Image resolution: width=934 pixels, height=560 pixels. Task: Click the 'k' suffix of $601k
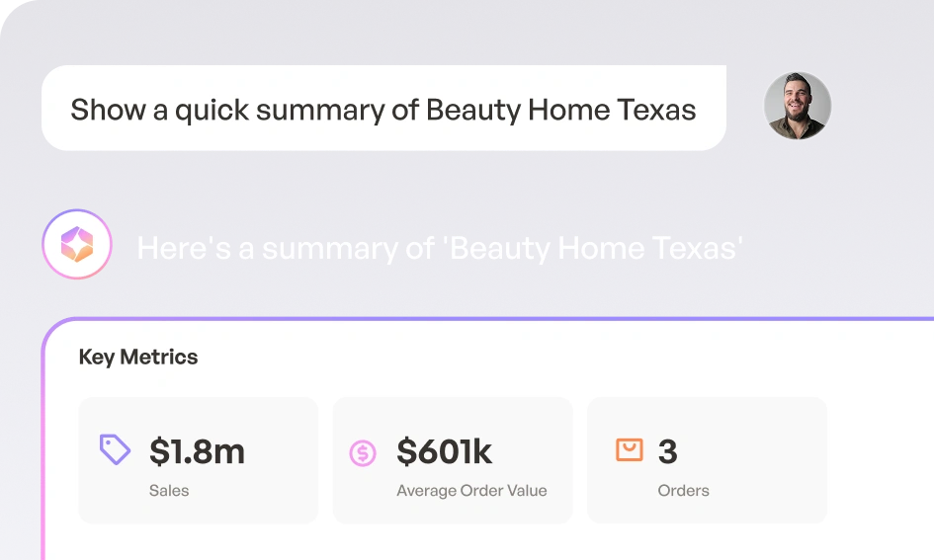click(481, 451)
